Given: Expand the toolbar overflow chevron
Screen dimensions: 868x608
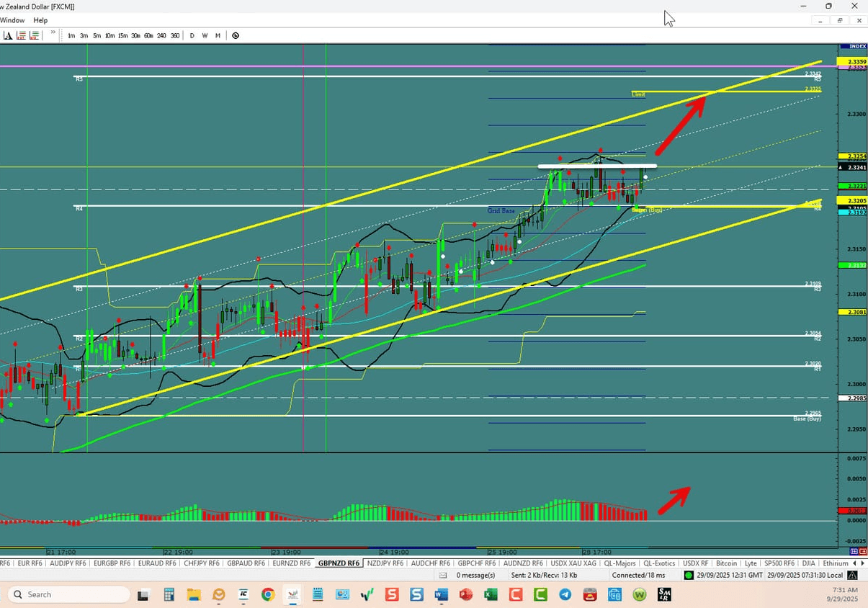Looking at the screenshot, I should pyautogui.click(x=52, y=32).
